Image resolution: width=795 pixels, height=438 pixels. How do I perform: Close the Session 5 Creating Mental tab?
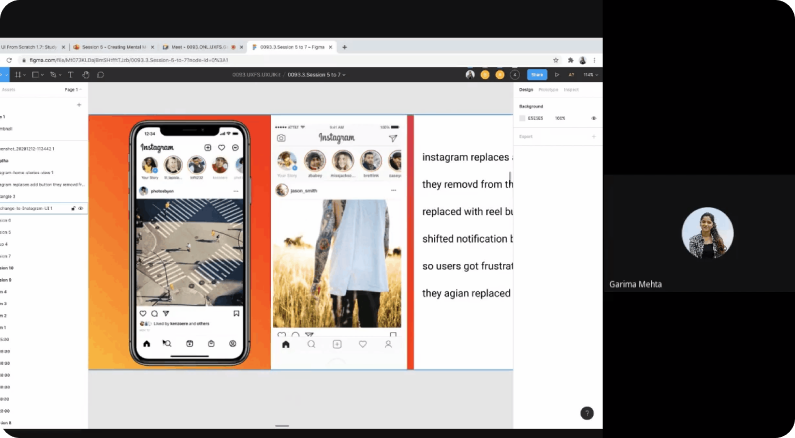[x=154, y=47]
